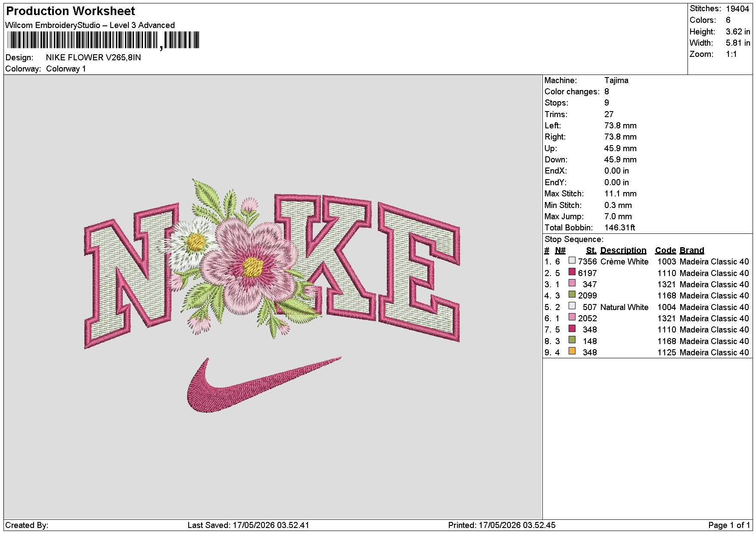Select the Max Stitch value '11.1 mm'
756x534 pixels.
point(620,194)
